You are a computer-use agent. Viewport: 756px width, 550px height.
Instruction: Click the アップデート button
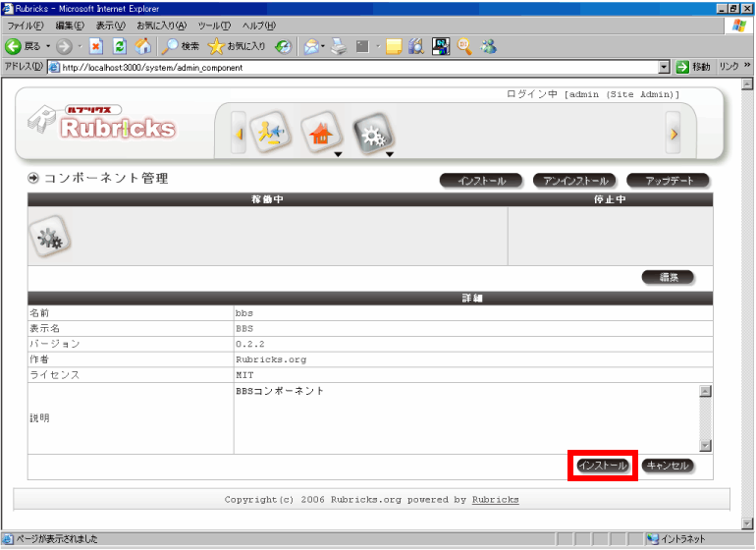(669, 181)
